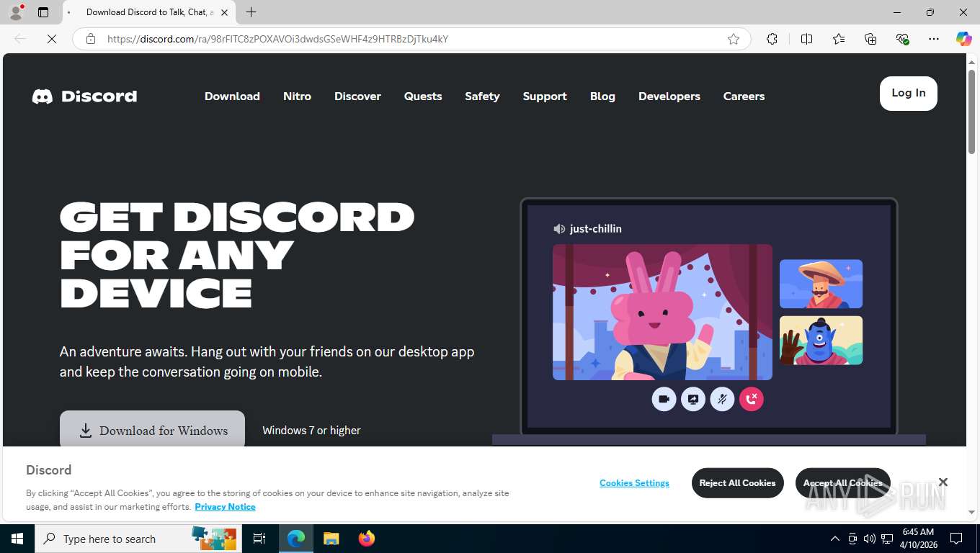Open the Privacy Notice link
This screenshot has height=553, width=980.
tap(225, 507)
